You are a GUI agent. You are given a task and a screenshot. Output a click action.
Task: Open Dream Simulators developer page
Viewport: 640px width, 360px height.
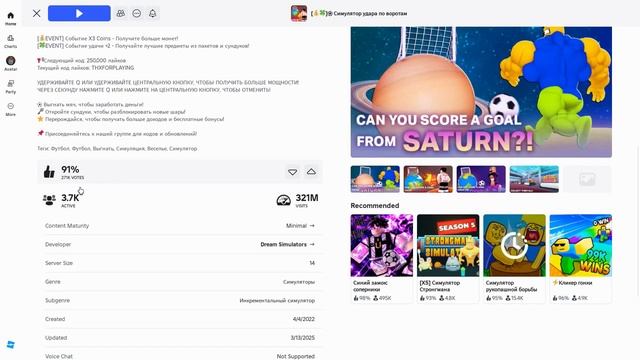(287, 244)
